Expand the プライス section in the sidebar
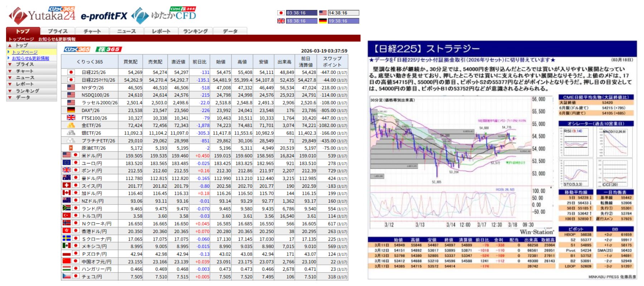This screenshot has height=286, width=644. click(25, 64)
